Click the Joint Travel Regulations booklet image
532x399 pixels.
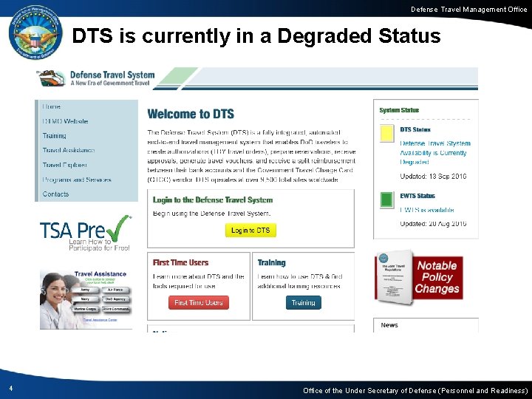coord(394,277)
